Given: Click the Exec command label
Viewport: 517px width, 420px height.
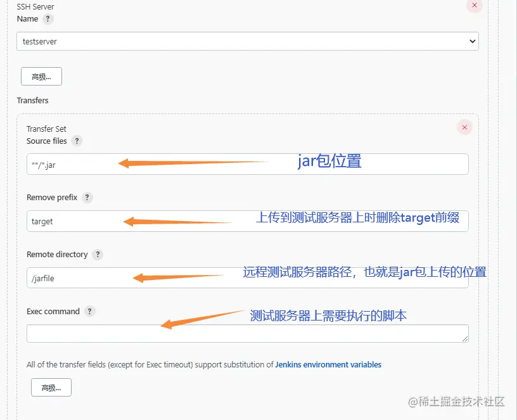Looking at the screenshot, I should [x=53, y=312].
